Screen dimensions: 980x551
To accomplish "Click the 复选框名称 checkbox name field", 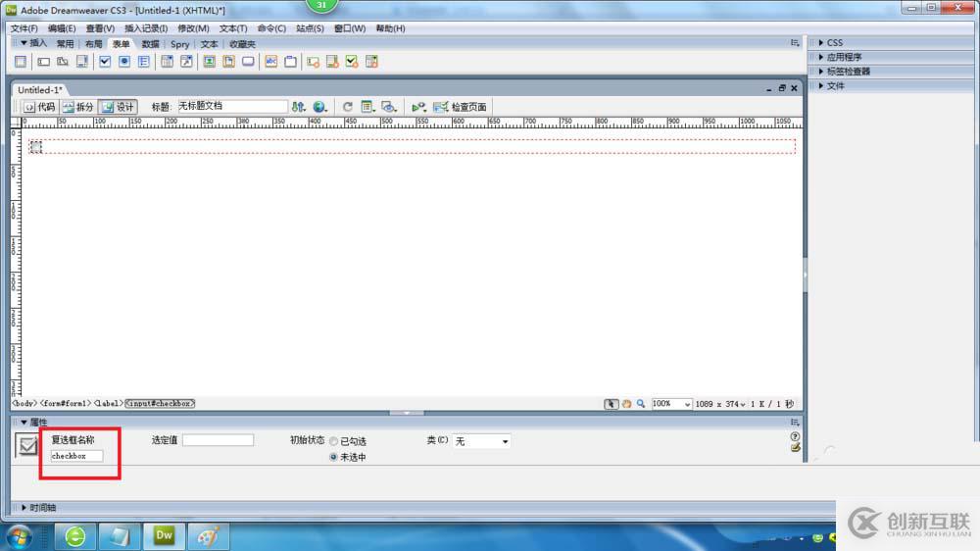I will click(76, 456).
